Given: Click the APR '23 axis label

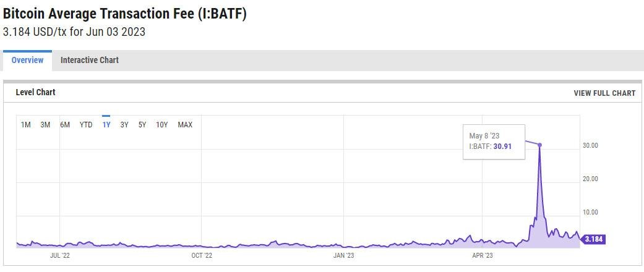Looking at the screenshot, I should 482,255.
